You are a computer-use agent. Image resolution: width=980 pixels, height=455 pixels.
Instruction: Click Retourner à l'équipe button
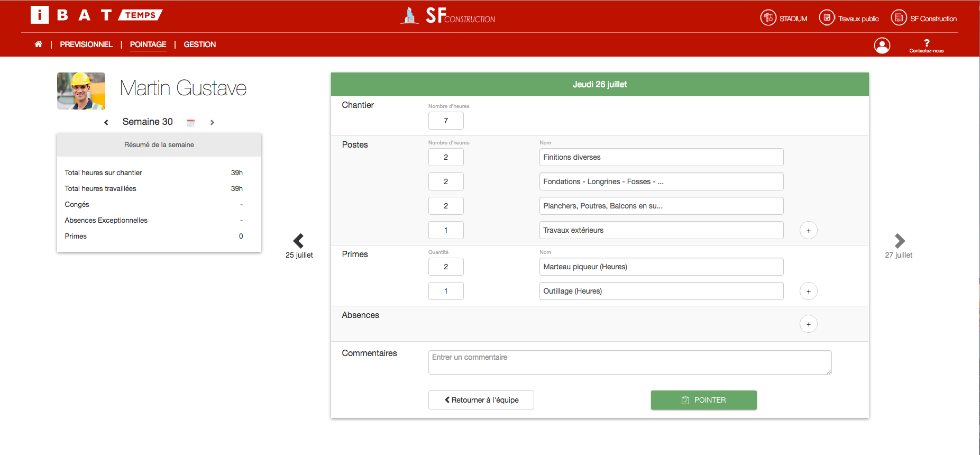point(481,400)
